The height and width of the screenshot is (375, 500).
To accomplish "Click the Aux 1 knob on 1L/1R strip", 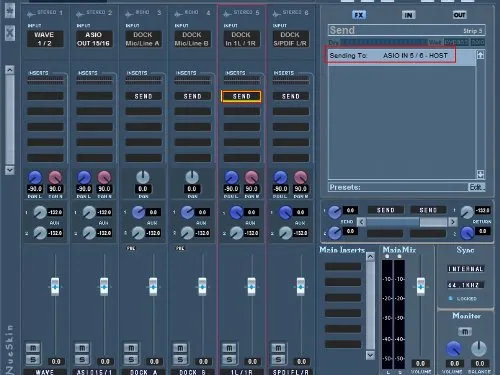I will 236,212.
